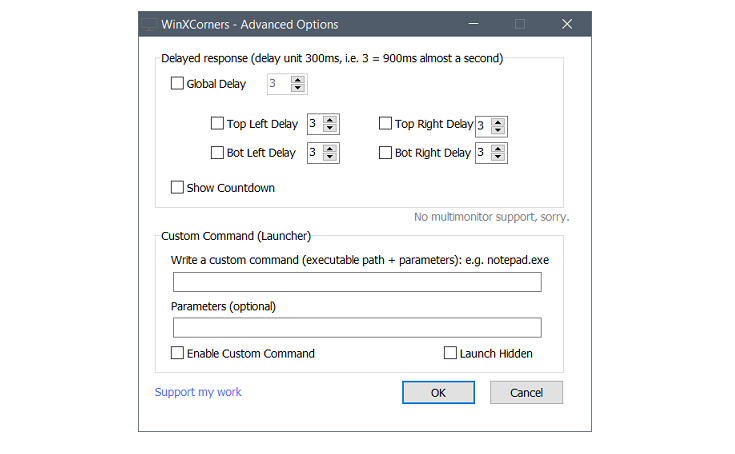Viewport: 735px width, 454px height.
Task: Increase the Top Right Delay value
Action: click(x=498, y=121)
